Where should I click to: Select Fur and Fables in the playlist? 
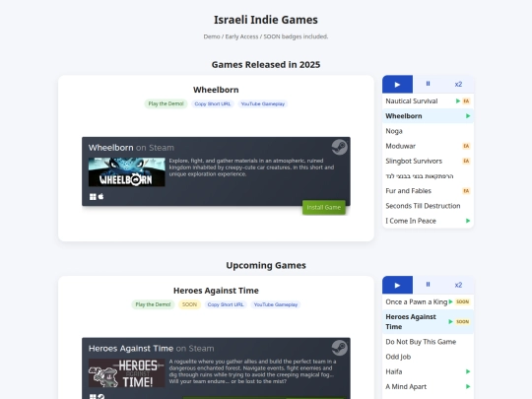coord(428,191)
